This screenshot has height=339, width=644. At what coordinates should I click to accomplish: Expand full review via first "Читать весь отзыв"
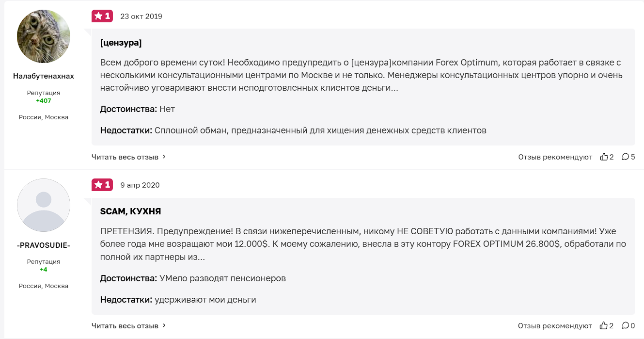pos(125,157)
